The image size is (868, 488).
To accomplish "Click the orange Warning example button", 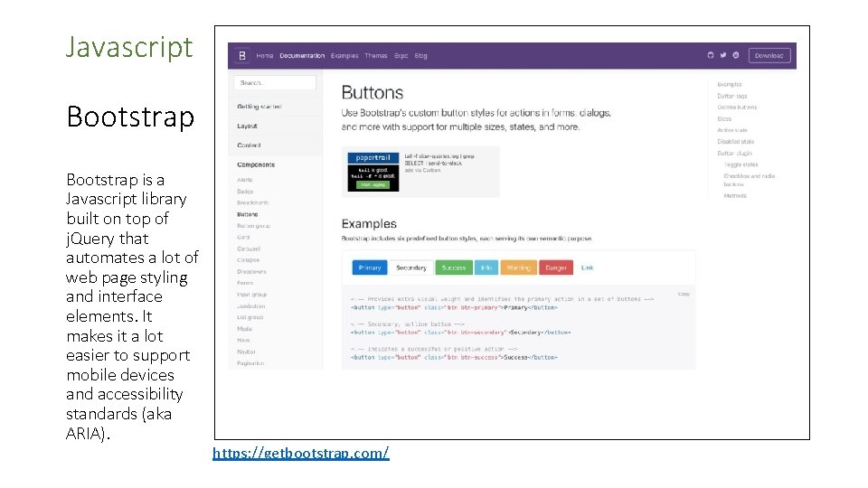I will click(x=519, y=267).
